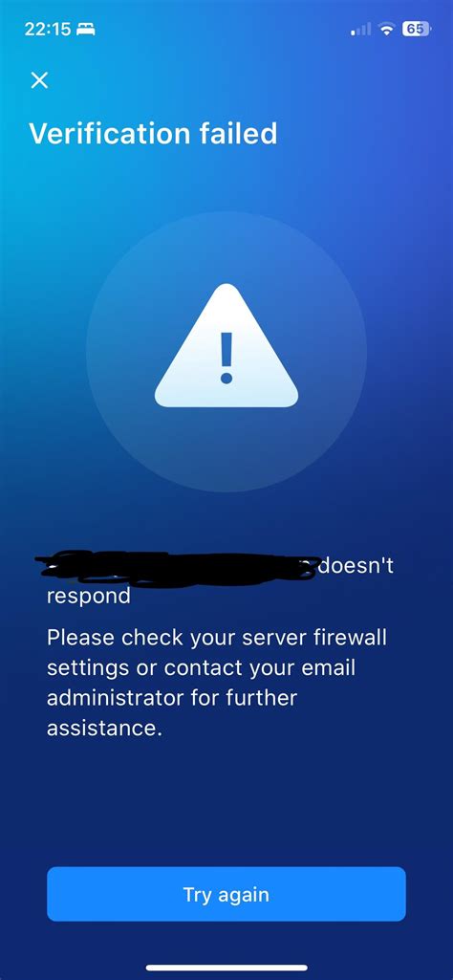The image size is (453, 980).
Task: Tap the home indicator bar at bottom
Action: tap(226, 968)
